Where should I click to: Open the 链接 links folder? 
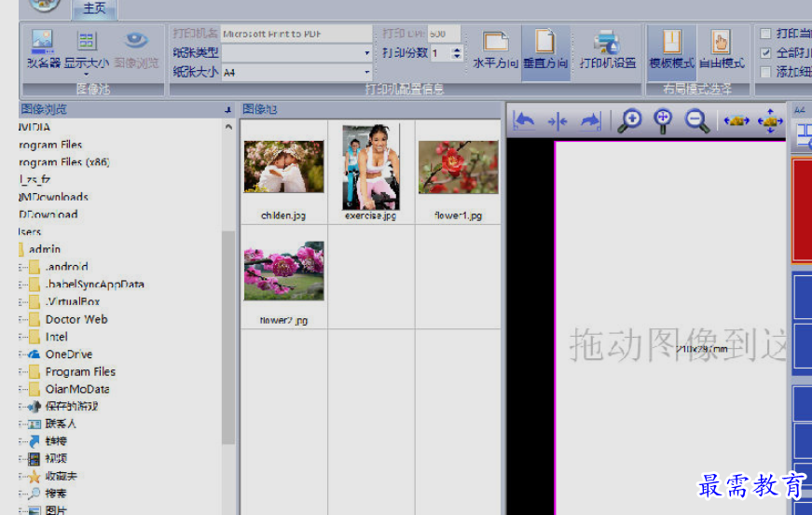56,441
